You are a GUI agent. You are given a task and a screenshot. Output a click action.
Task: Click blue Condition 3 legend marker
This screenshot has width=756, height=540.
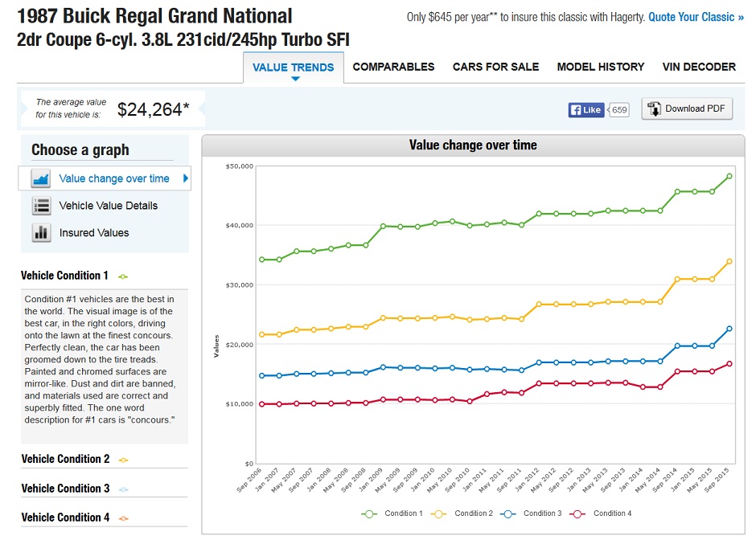point(508,514)
